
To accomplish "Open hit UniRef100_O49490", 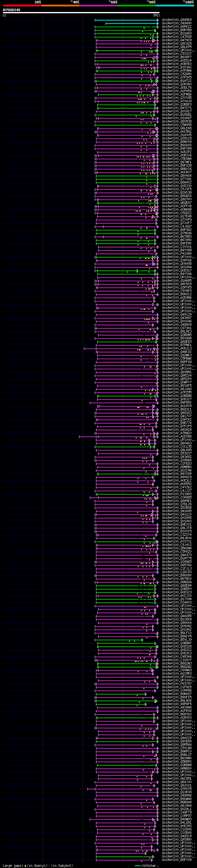I will click(177, 23).
